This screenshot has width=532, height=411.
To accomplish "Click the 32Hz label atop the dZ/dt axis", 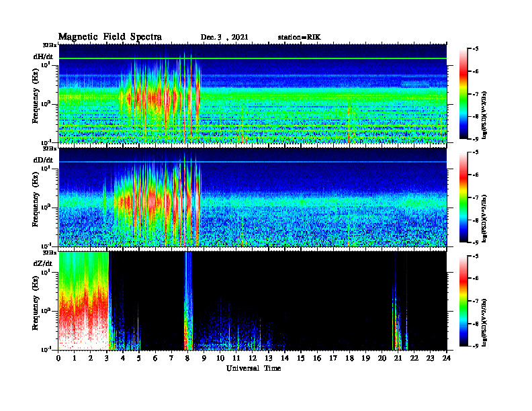I will pos(50,253).
